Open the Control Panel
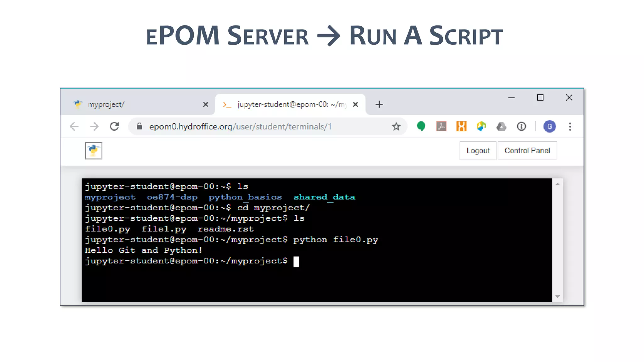 click(x=527, y=151)
